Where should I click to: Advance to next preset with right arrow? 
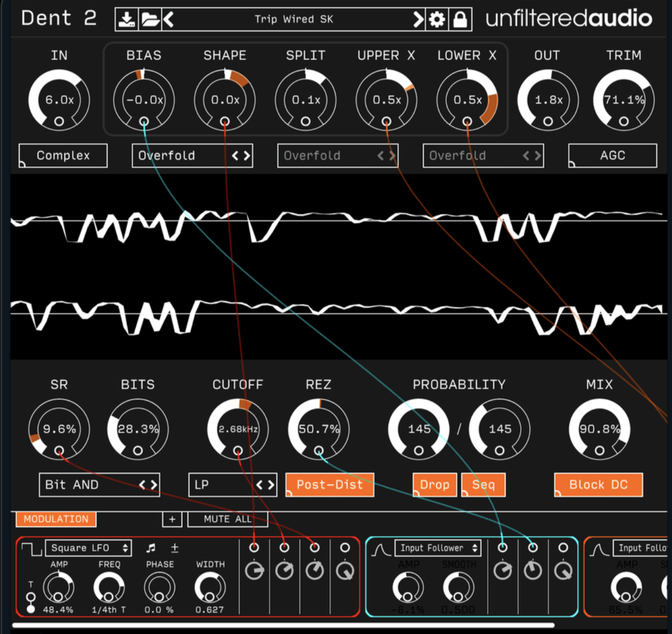pyautogui.click(x=418, y=20)
